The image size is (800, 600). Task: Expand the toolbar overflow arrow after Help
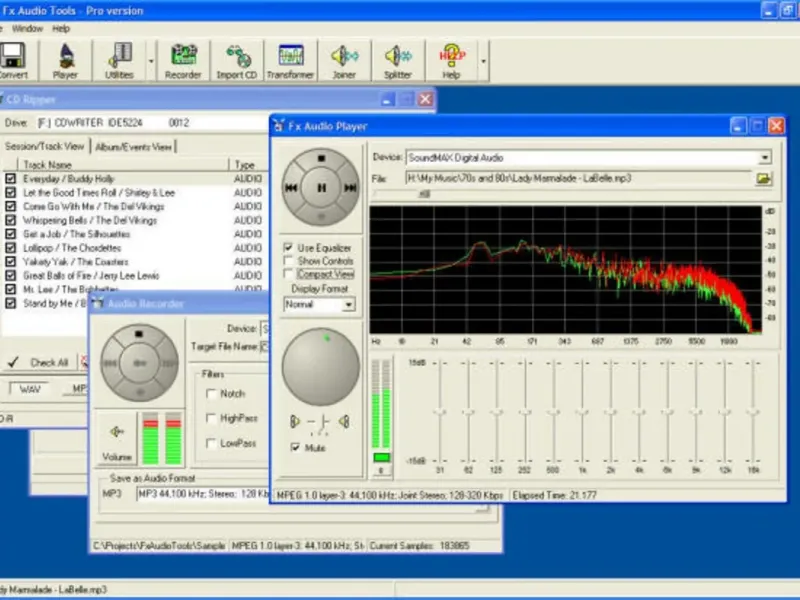[483, 61]
